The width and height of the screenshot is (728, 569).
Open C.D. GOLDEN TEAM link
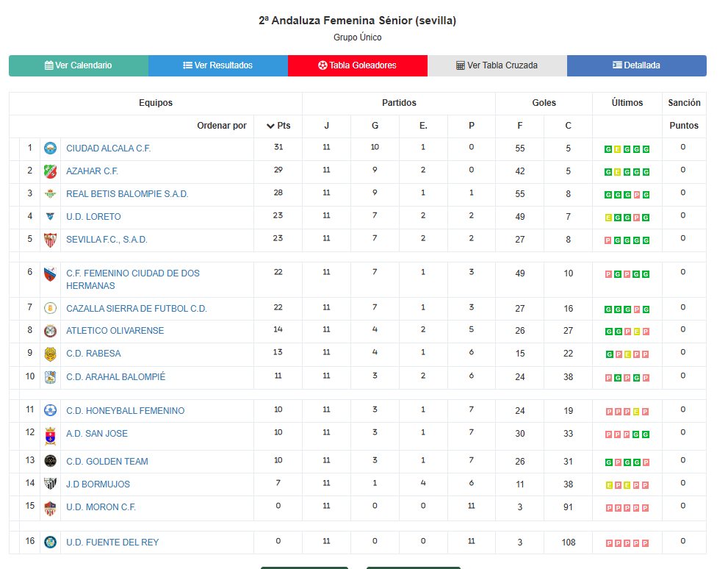(x=107, y=461)
